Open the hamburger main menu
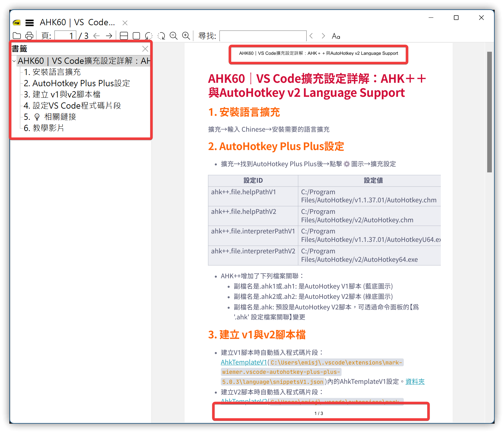The width and height of the screenshot is (504, 433). 30,23
